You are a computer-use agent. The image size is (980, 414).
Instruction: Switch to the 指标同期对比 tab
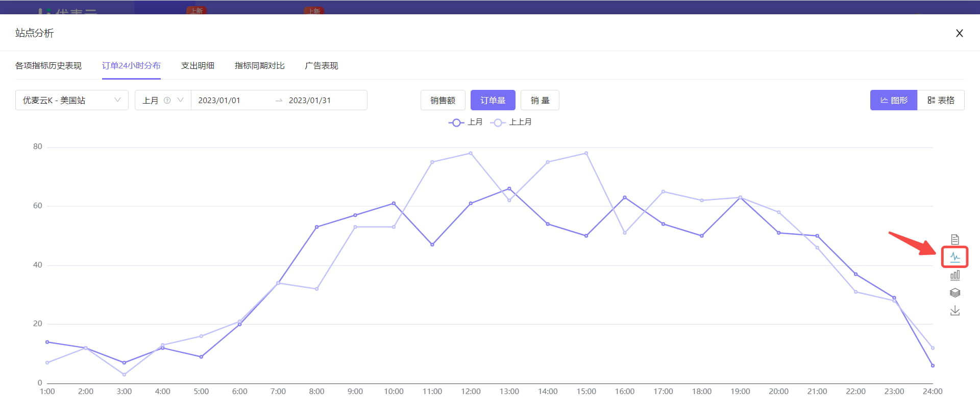click(259, 66)
